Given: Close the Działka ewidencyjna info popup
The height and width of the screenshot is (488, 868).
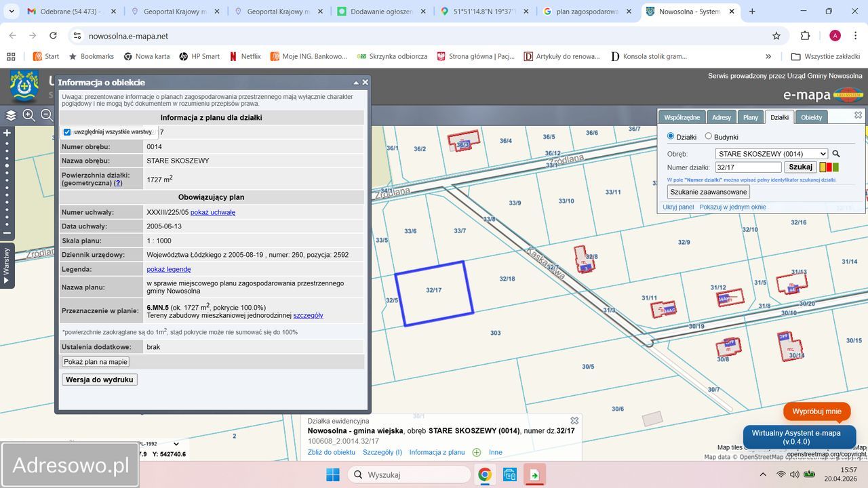Looking at the screenshot, I should (574, 421).
